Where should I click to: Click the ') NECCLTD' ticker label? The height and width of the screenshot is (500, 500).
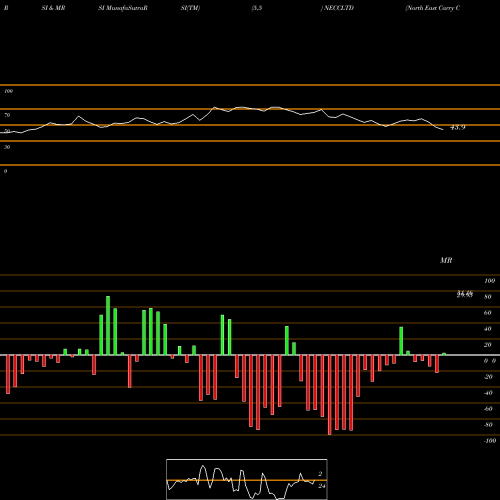337,8
